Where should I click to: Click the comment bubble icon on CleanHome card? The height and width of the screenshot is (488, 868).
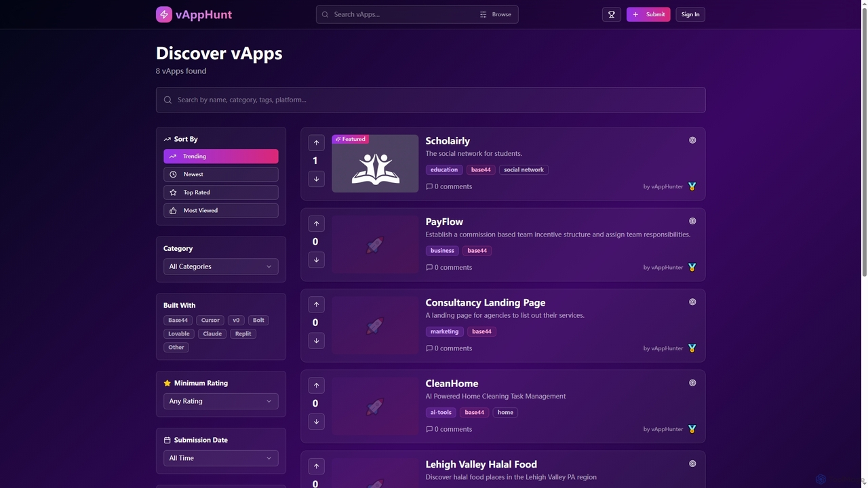(x=429, y=429)
